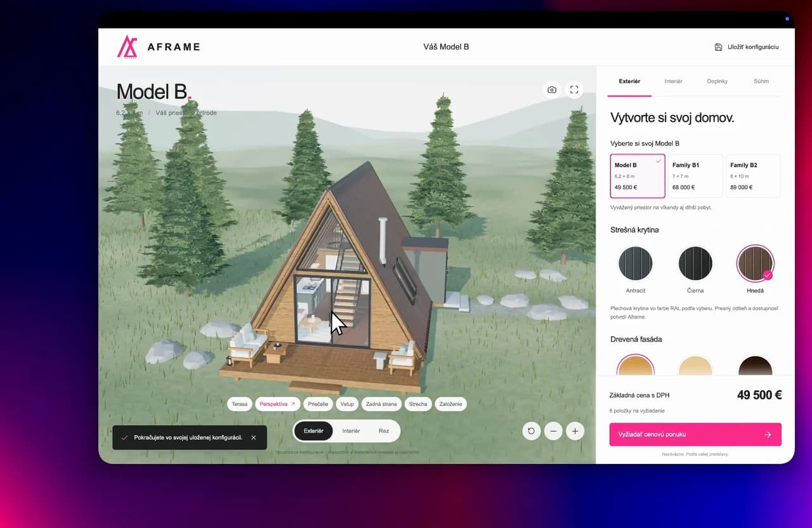Select the Model B card

pyautogui.click(x=638, y=176)
